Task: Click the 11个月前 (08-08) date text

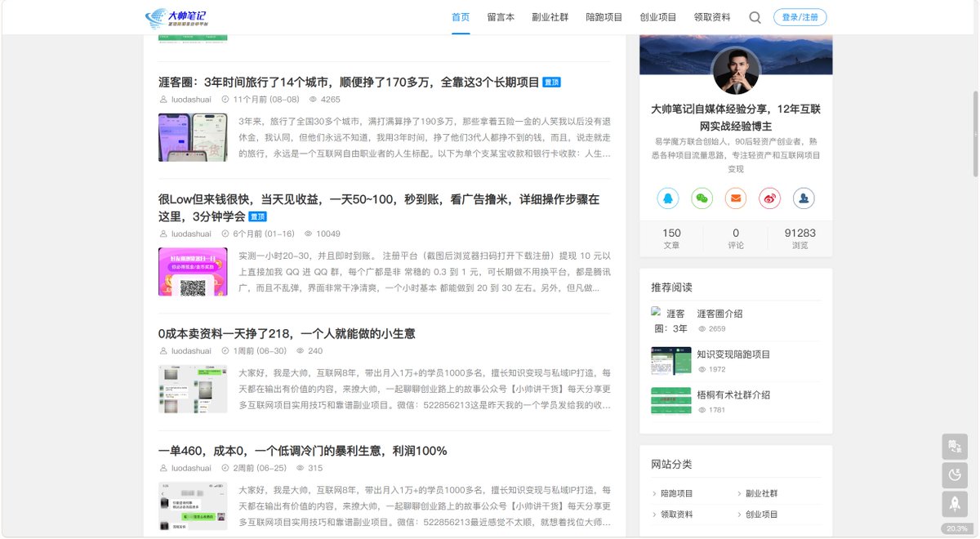Action: coord(266,100)
